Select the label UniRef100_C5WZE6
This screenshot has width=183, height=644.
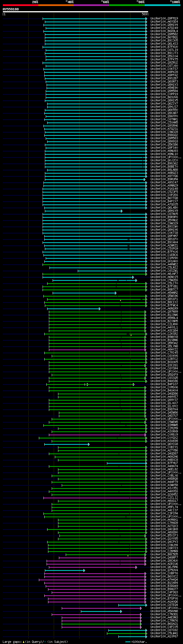(164, 280)
